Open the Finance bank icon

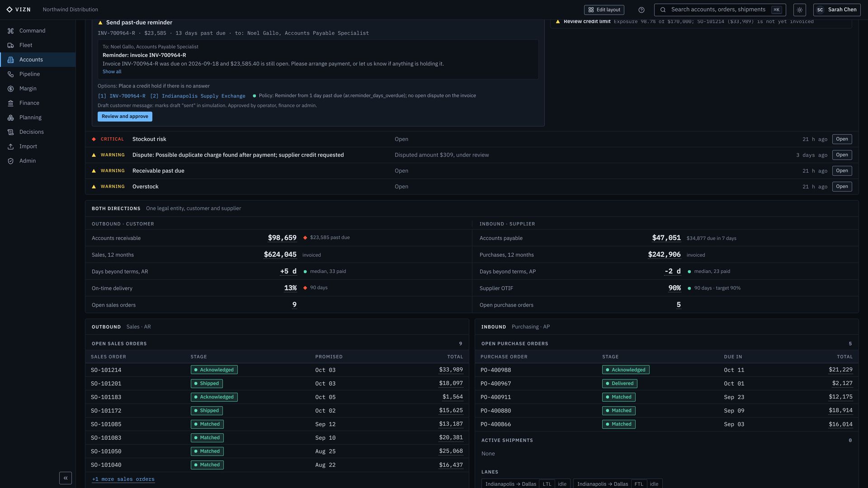(10, 103)
